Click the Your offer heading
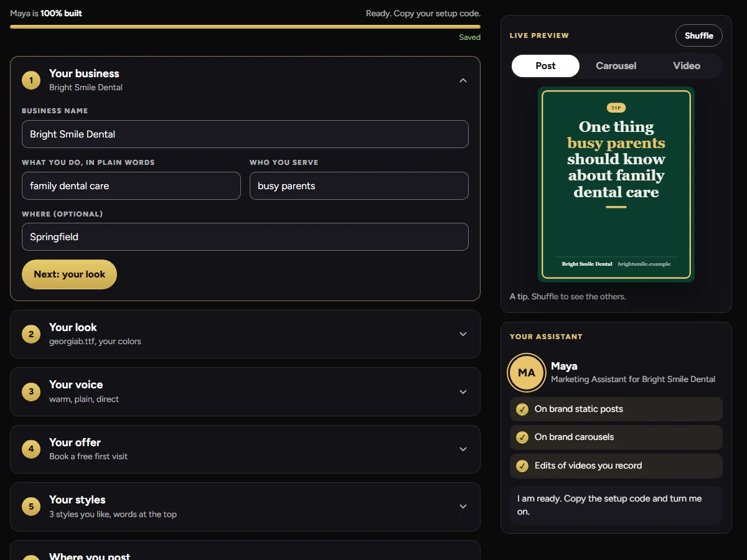The width and height of the screenshot is (747, 560). tap(75, 442)
